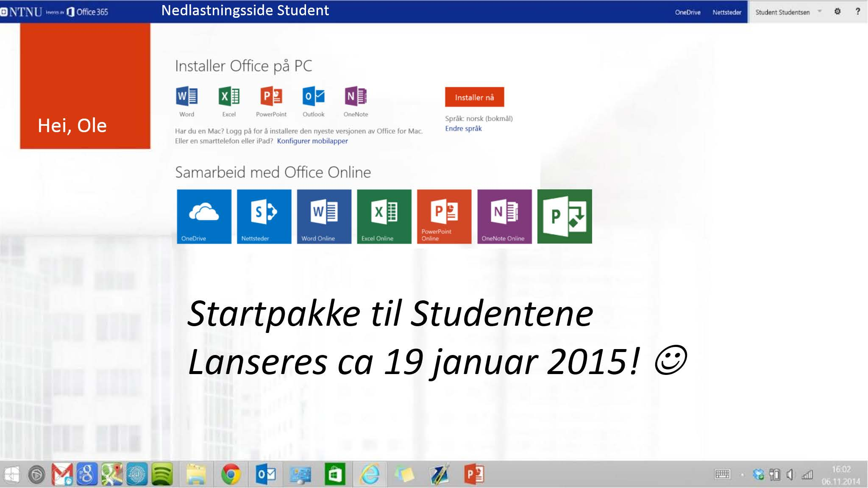
Task: Click the Dropbox tray icon
Action: 758,474
